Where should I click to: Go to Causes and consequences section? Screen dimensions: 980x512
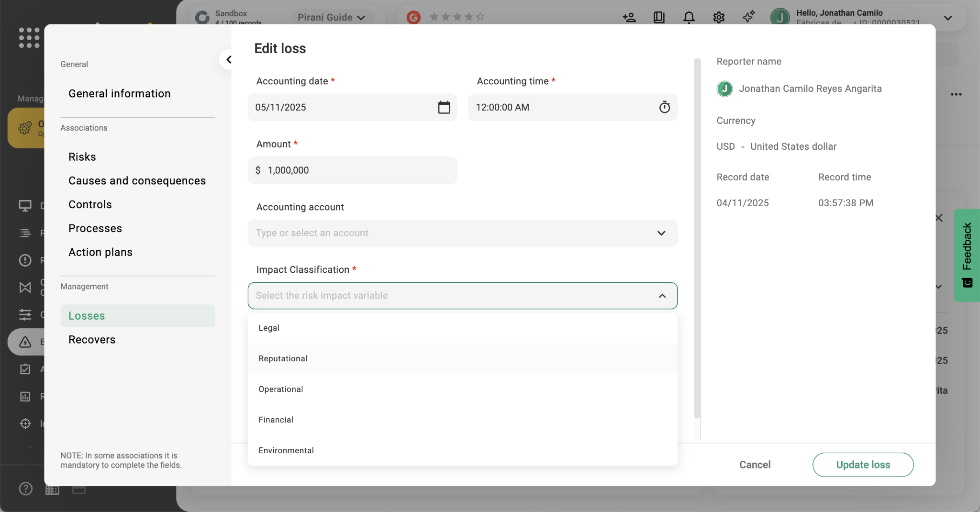(x=137, y=181)
